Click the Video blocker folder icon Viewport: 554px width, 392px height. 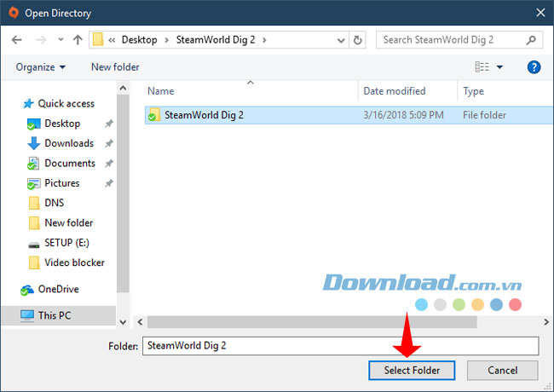point(34,262)
